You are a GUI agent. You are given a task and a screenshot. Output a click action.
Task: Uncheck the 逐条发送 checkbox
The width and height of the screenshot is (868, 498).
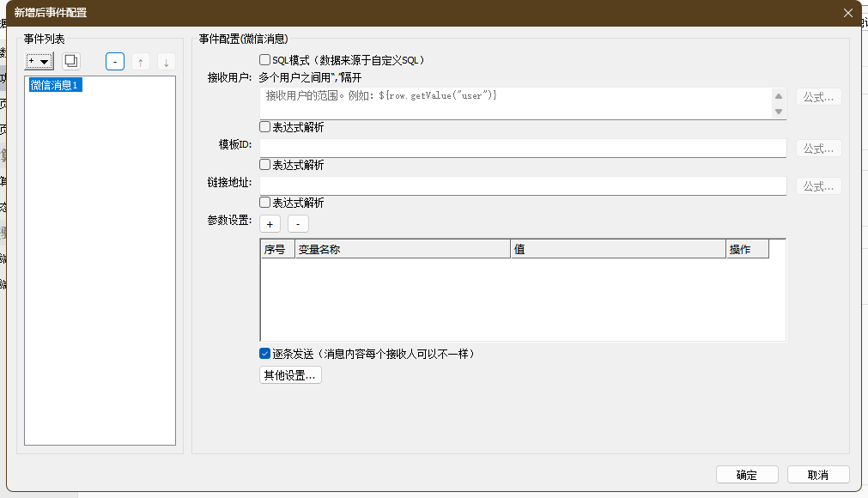[265, 354]
